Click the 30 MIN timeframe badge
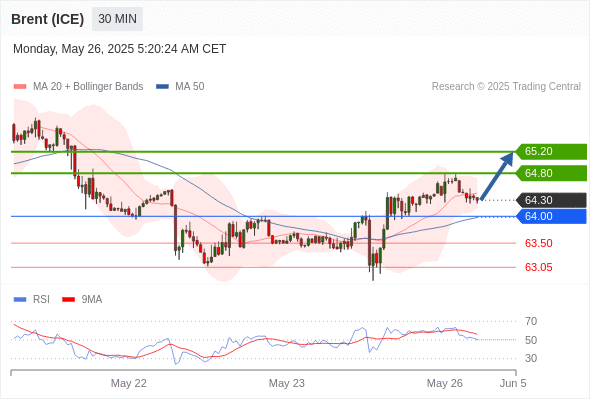The image size is (590, 400). pos(117,19)
